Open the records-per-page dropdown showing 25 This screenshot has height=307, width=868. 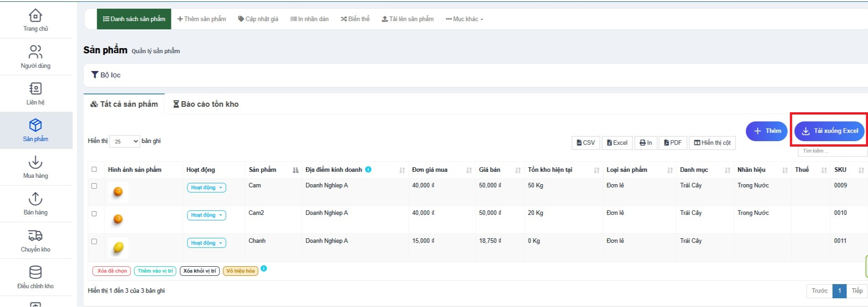coord(125,141)
